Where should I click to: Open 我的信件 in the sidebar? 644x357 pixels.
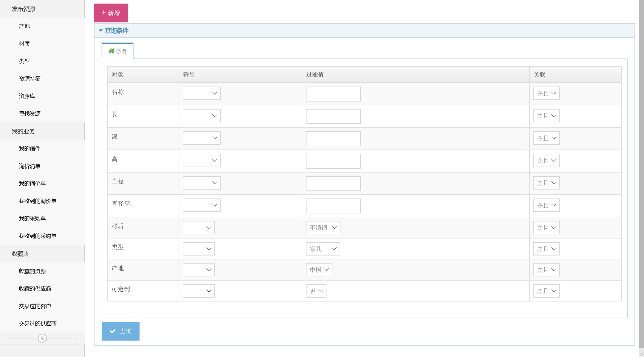(x=42, y=149)
